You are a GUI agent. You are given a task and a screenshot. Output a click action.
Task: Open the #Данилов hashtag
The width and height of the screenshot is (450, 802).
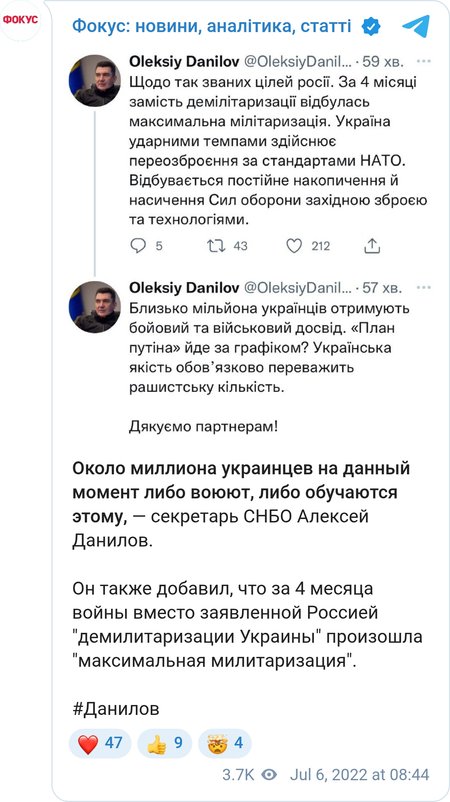coord(116,709)
